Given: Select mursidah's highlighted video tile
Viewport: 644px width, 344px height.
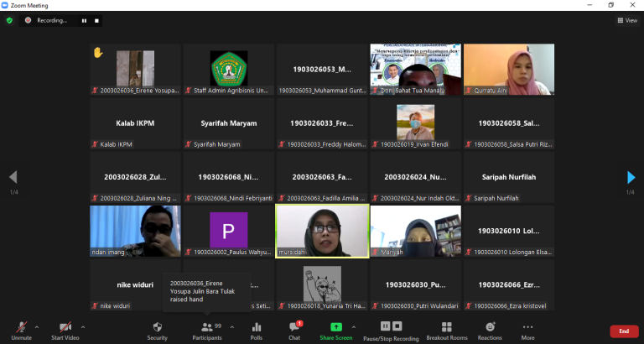Looking at the screenshot, I should [322, 232].
